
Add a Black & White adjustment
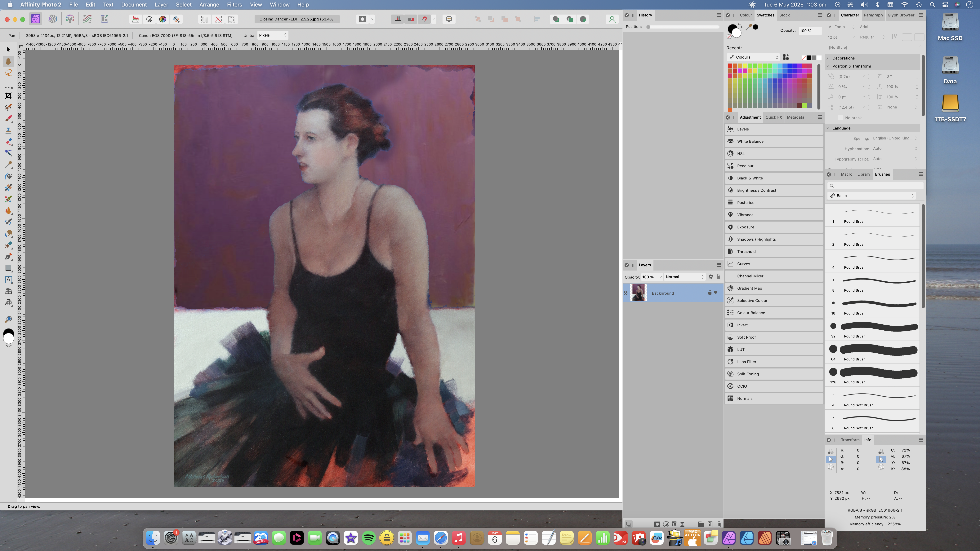(x=774, y=178)
